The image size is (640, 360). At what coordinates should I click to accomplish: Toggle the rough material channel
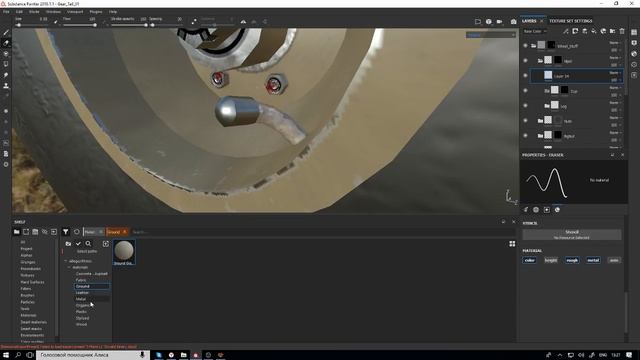click(x=572, y=260)
